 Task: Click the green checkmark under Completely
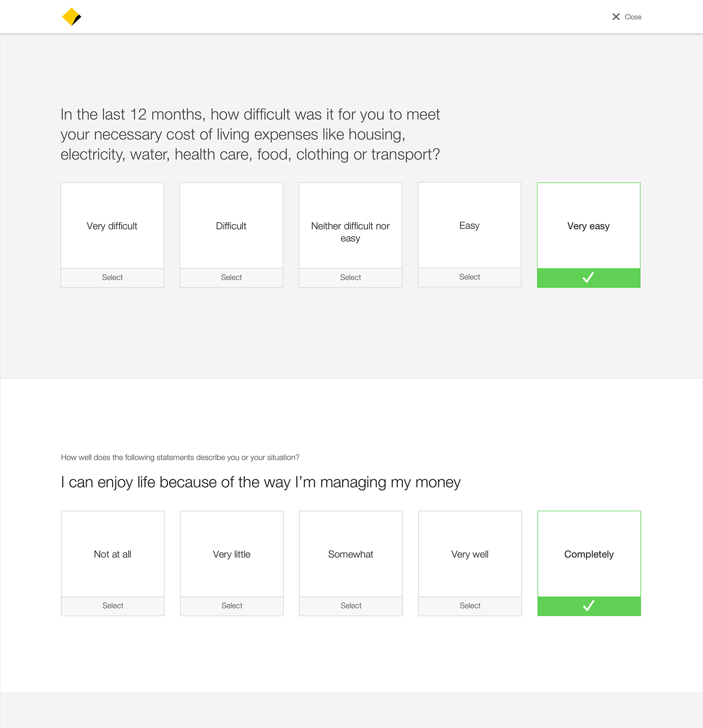point(589,606)
